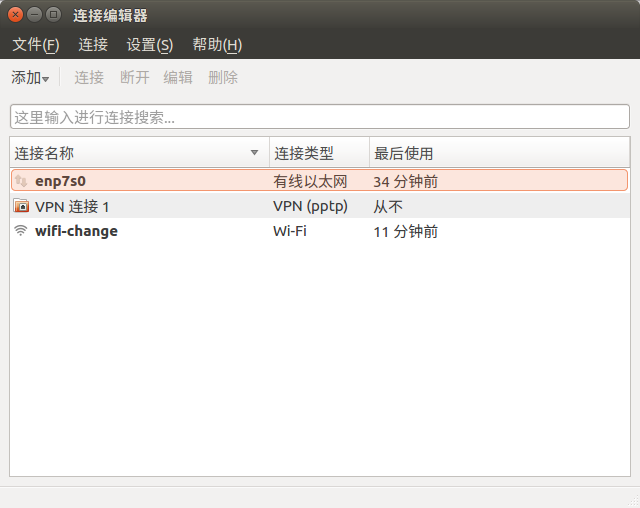This screenshot has width=640, height=508.
Task: Click the wired ethernet icon beside enp7s0
Action: 21,181
